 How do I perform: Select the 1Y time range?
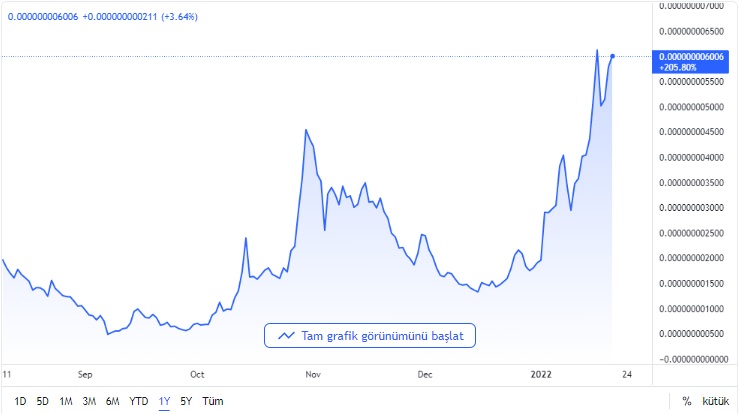(x=164, y=401)
